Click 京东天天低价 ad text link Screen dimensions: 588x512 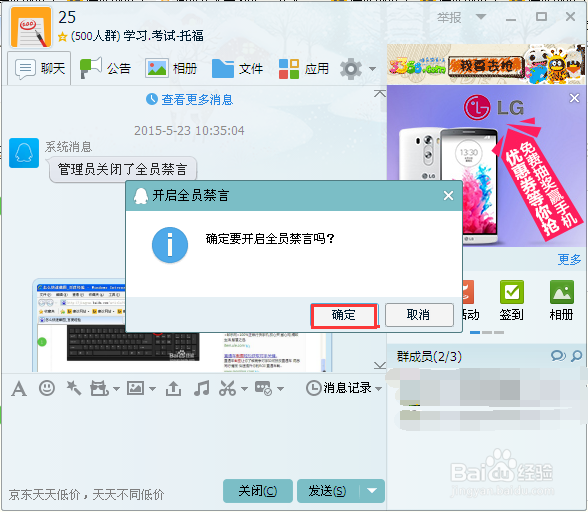(86, 495)
